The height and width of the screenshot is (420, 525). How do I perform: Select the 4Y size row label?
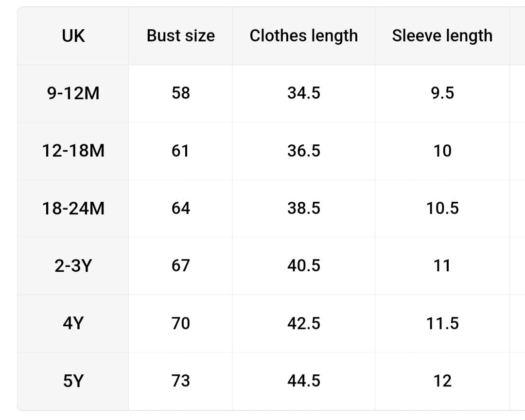click(x=73, y=323)
